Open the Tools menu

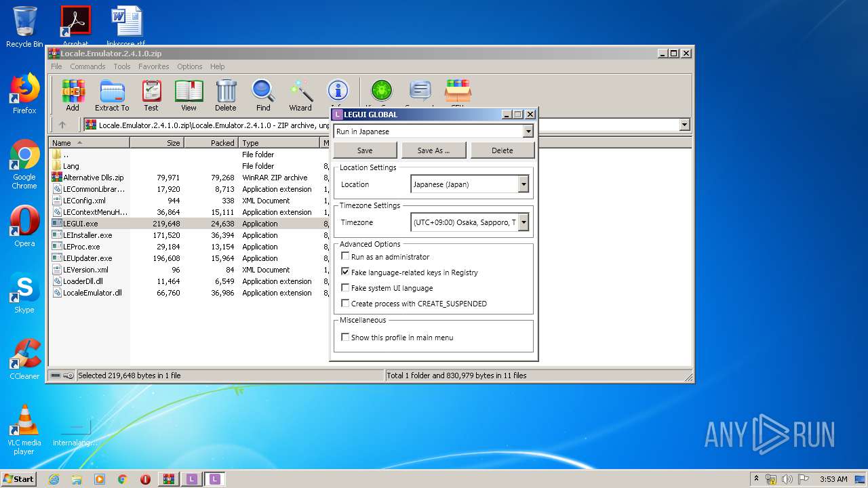coord(122,66)
